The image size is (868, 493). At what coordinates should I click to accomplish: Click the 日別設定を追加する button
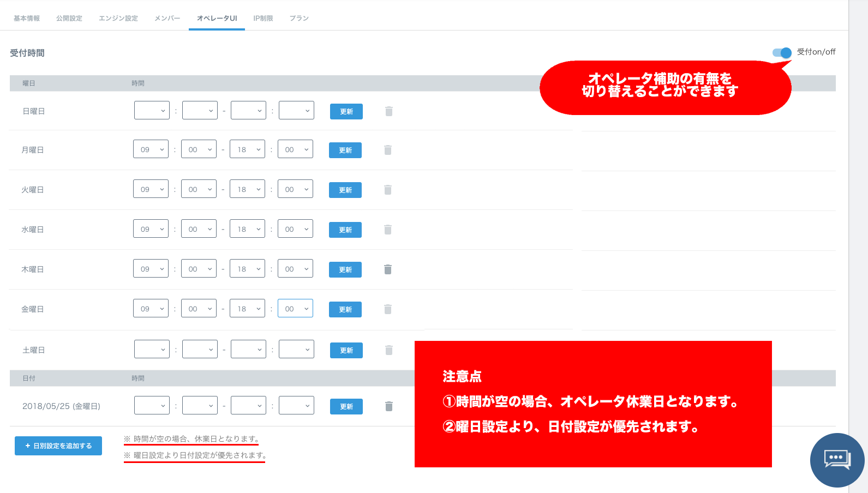tap(58, 446)
